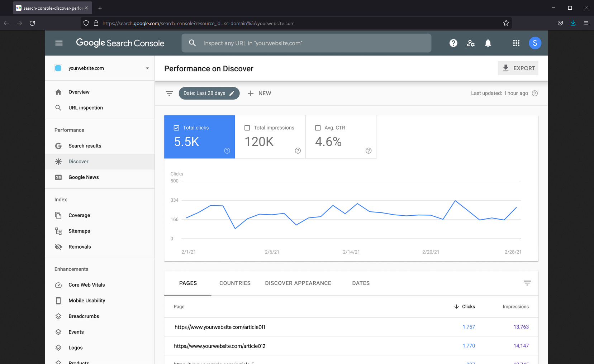Image resolution: width=594 pixels, height=364 pixels.
Task: Toggle the Total clicks checkbox
Action: [176, 128]
